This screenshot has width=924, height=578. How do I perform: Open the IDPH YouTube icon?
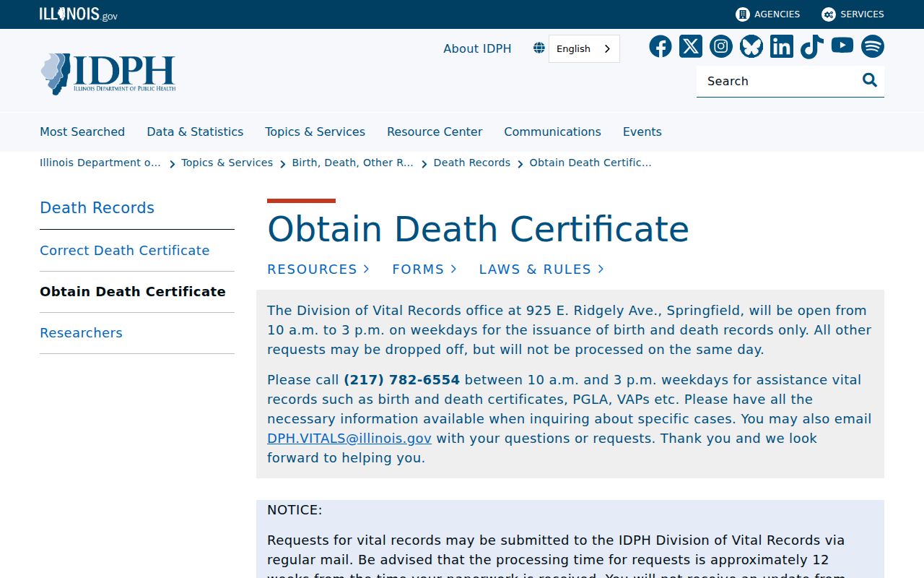point(842,46)
